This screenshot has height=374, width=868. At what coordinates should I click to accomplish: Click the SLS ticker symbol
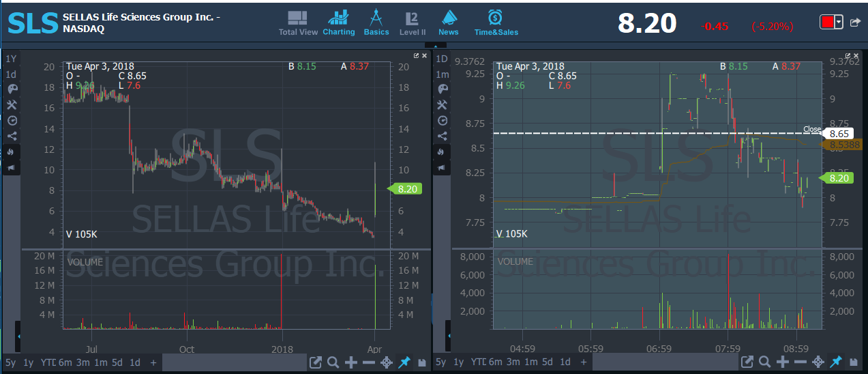click(32, 25)
